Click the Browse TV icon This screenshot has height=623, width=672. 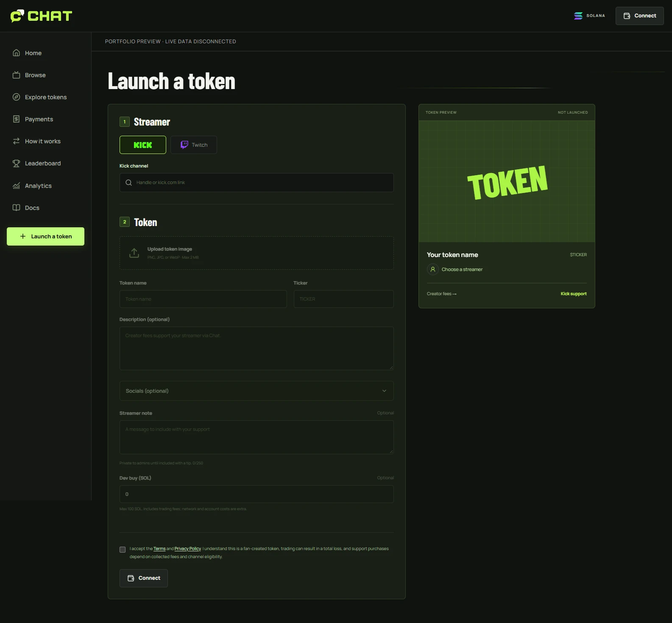pyautogui.click(x=17, y=75)
